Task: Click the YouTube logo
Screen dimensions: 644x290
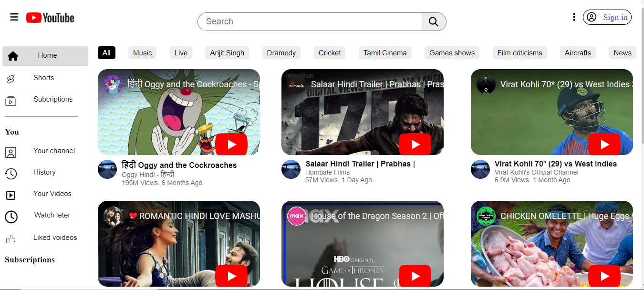Action: (50, 18)
